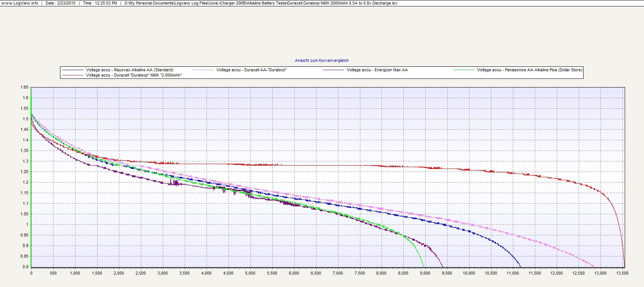Click the 12,000 tick label on time axis

557,273
